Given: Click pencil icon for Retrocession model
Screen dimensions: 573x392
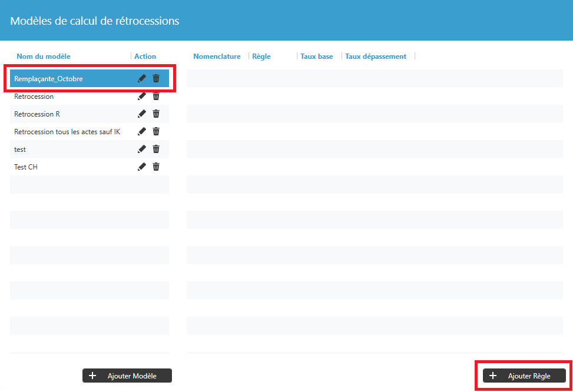Looking at the screenshot, I should (141, 96).
